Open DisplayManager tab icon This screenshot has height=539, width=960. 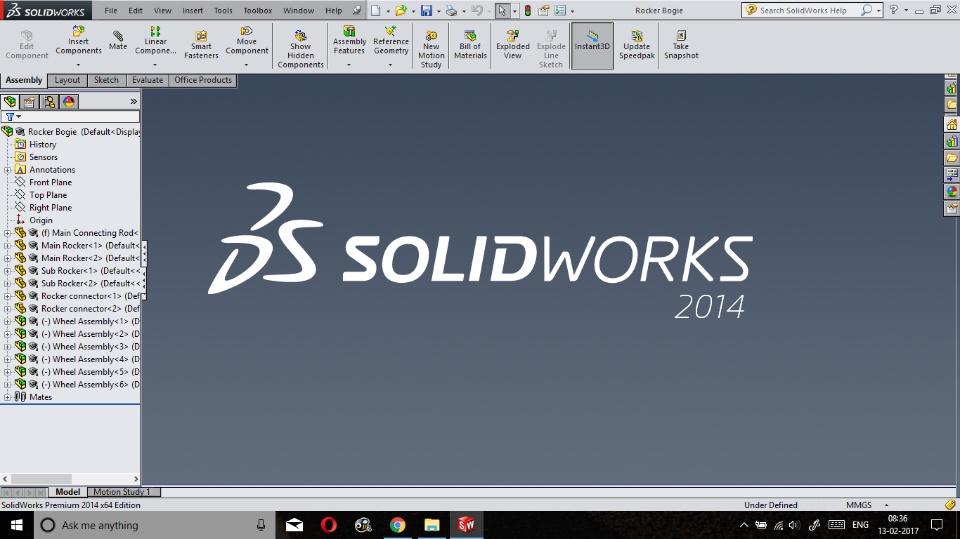(x=69, y=102)
